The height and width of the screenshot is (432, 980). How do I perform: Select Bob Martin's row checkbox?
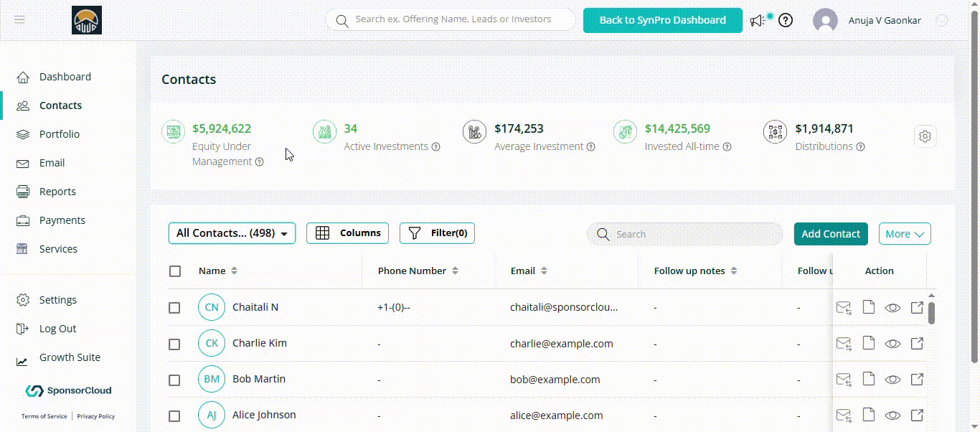click(x=174, y=380)
